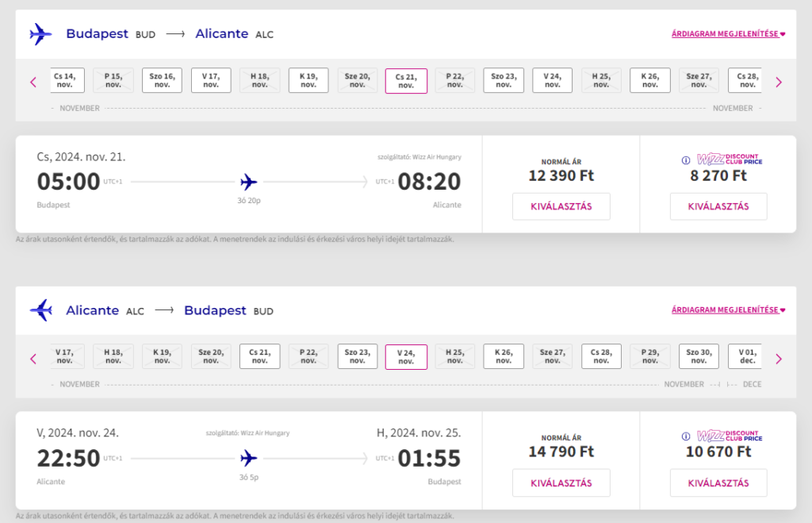Expand the return 'Árdiagram megjelenítése' price chart
This screenshot has height=523, width=812.
pos(728,310)
